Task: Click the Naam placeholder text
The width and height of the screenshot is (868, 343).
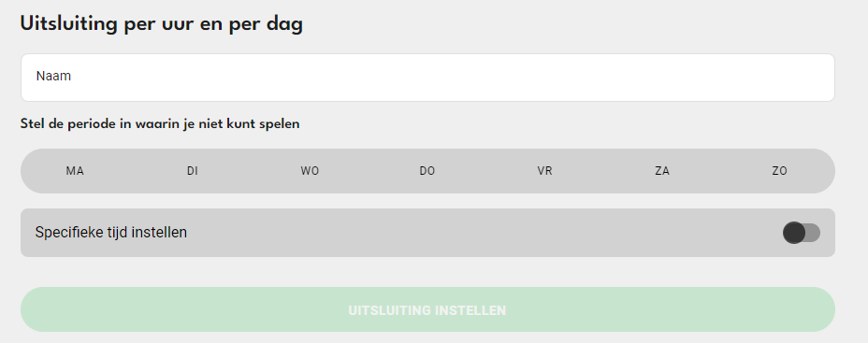Action: click(53, 77)
